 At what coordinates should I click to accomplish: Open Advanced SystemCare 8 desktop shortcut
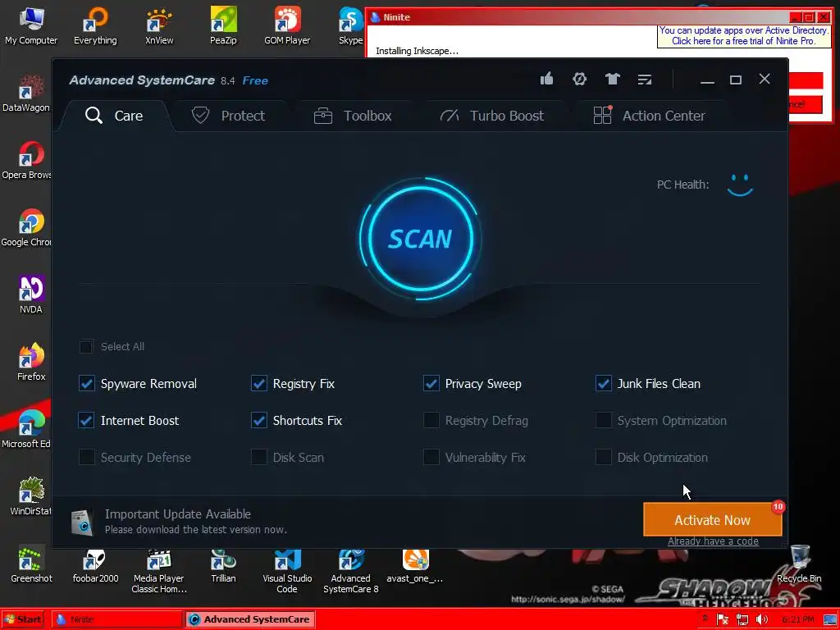(x=351, y=572)
